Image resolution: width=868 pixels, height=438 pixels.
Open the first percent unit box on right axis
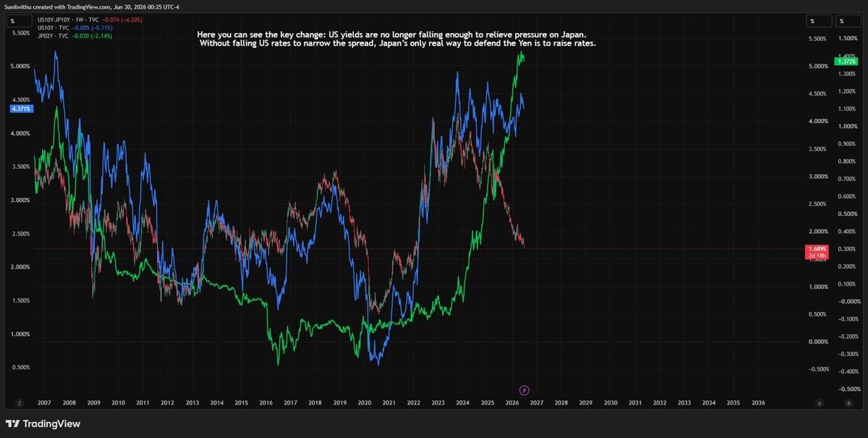pyautogui.click(x=812, y=22)
